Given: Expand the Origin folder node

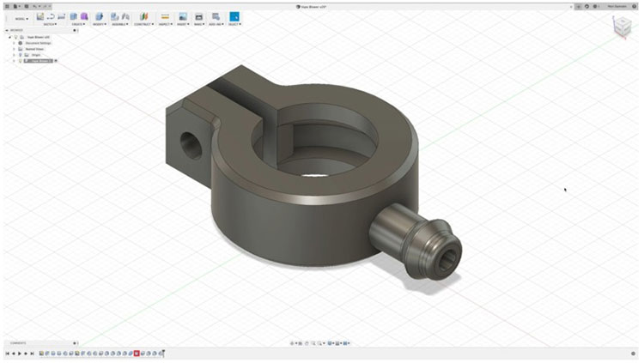Looking at the screenshot, I should tap(14, 55).
